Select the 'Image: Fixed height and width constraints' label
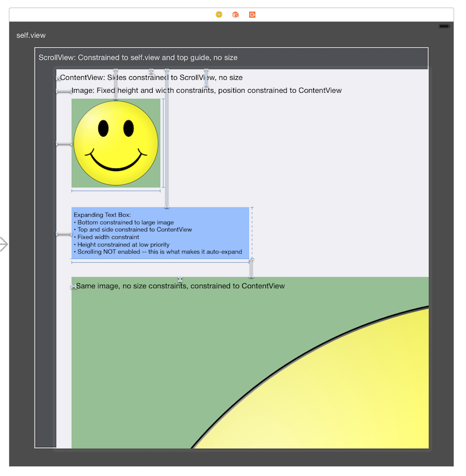 coord(207,91)
